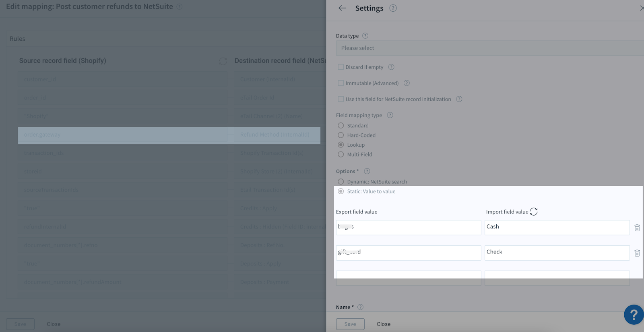Viewport: 644px width, 332px height.
Task: Open help for NetSuite record initialization
Action: (459, 99)
